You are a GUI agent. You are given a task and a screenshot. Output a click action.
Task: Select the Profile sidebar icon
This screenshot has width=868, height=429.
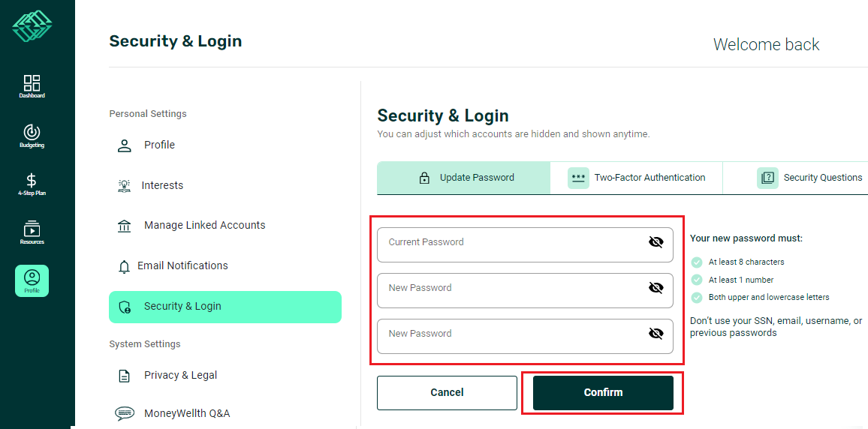click(32, 280)
